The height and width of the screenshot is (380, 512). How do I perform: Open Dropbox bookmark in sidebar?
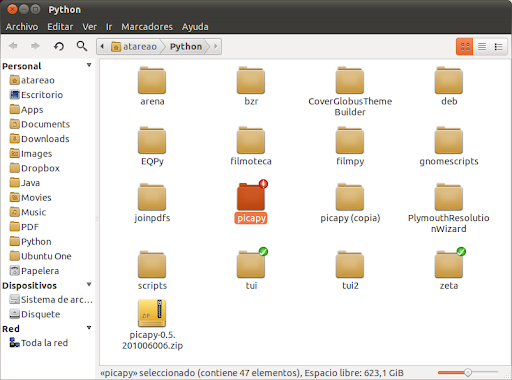(35, 168)
